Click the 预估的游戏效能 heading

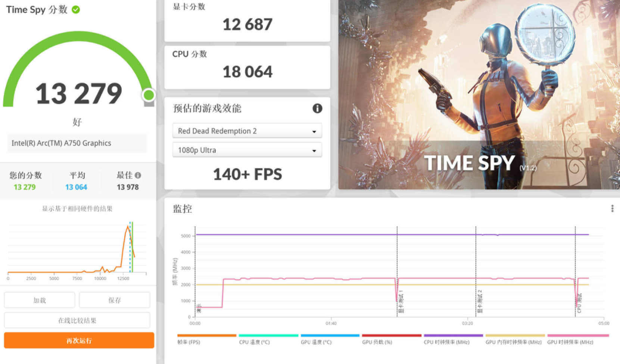(207, 108)
